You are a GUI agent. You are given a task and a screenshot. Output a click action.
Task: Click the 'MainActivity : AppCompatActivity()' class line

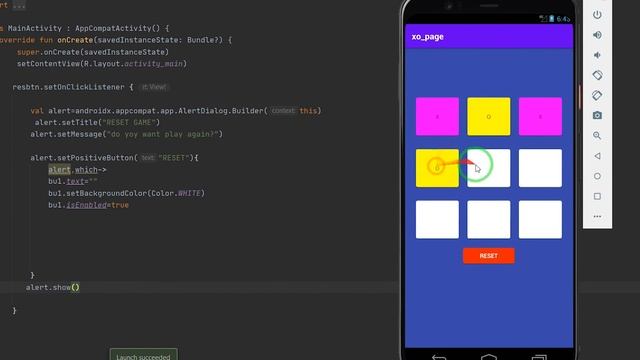[85, 28]
